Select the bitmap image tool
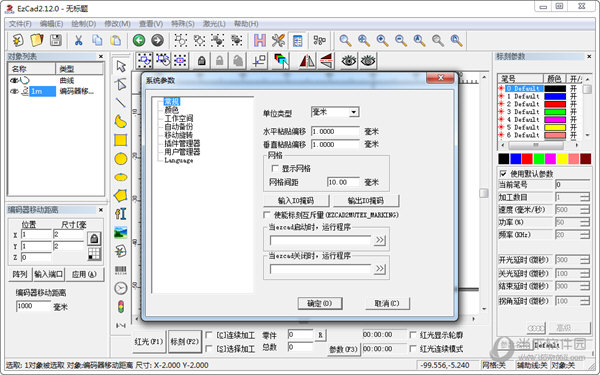Image resolution: width=600 pixels, height=375 pixels. click(121, 232)
